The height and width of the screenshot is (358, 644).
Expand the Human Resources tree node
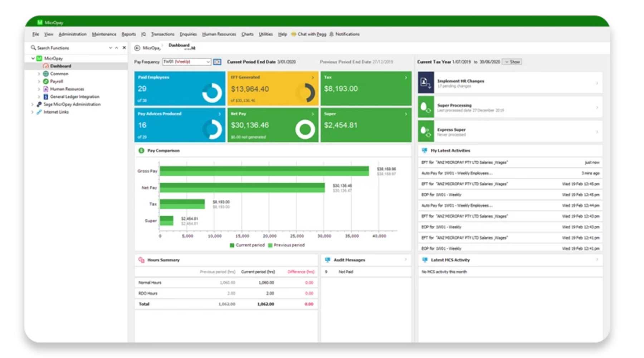(39, 89)
